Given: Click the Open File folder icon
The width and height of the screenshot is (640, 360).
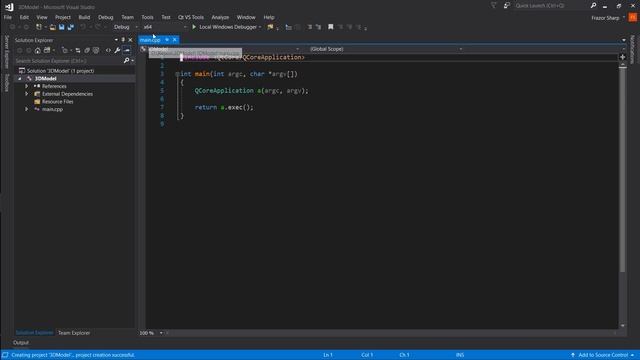Looking at the screenshot, I should [53, 27].
